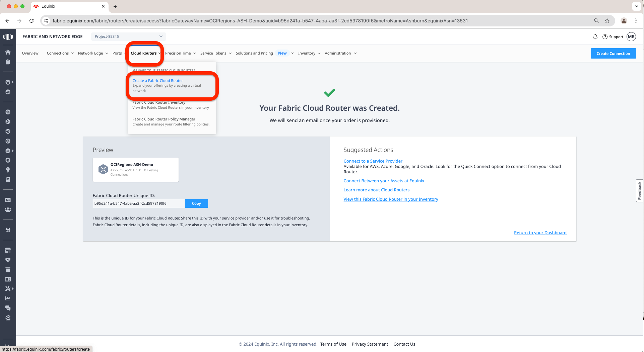This screenshot has height=352, width=644.
Task: Click the Equinix logo in the sidebar
Action: (8, 37)
